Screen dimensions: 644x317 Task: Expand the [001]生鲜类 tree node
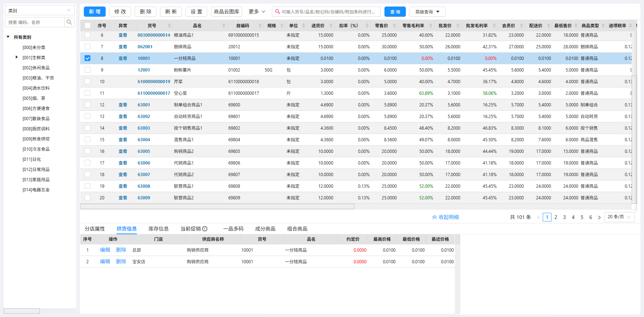(x=16, y=57)
